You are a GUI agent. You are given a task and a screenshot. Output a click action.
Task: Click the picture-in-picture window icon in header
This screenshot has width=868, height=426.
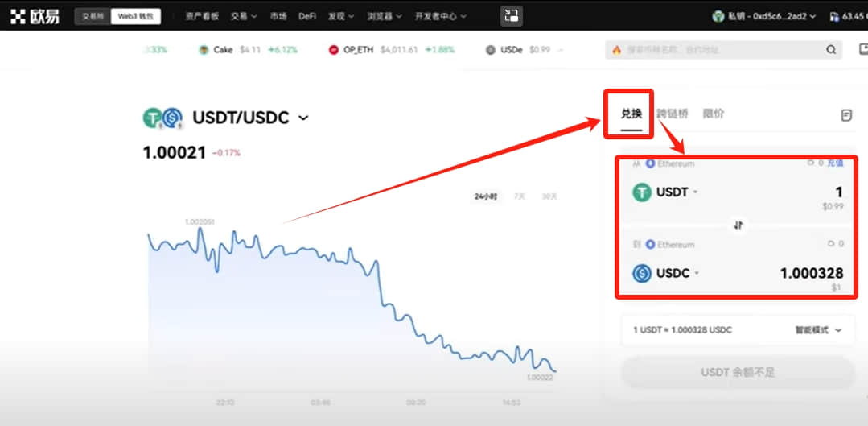pyautogui.click(x=512, y=17)
